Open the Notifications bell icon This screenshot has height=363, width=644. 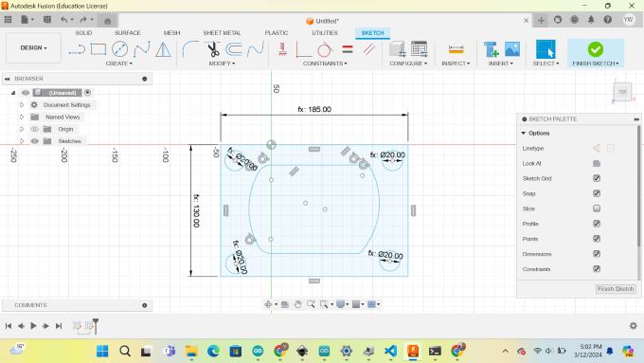(591, 19)
